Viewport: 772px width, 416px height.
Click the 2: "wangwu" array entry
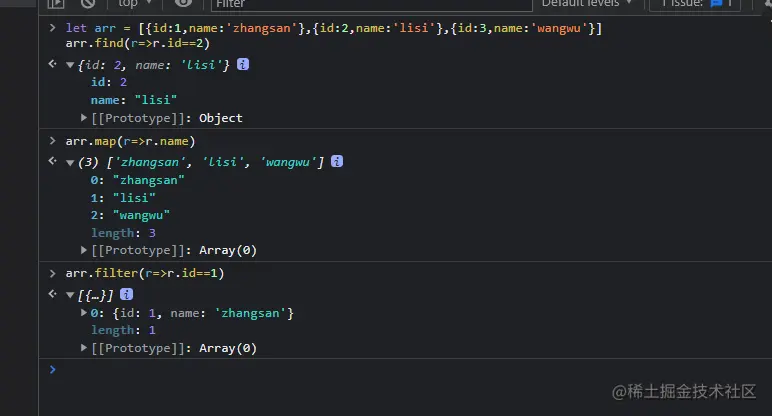click(130, 216)
